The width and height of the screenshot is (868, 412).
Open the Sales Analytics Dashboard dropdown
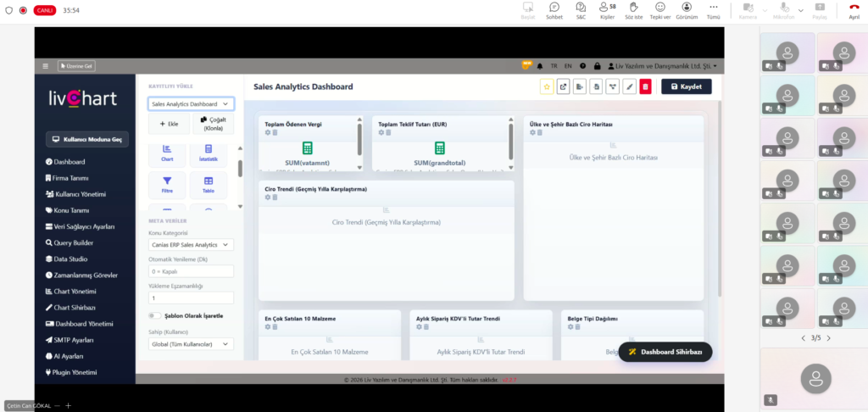tap(191, 103)
